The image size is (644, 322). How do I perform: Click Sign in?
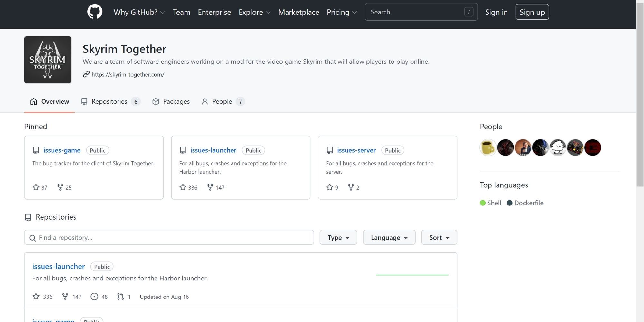[x=496, y=12]
